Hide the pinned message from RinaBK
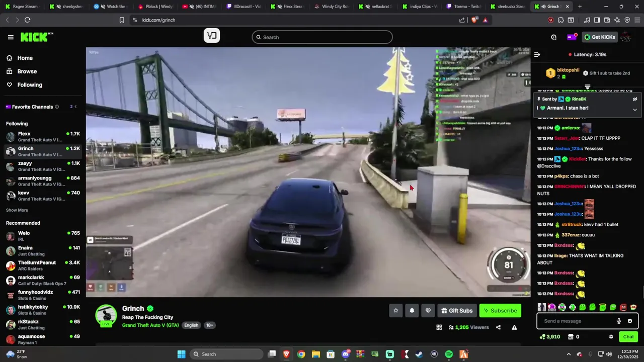Screen dimensions: 644x362 635,99
